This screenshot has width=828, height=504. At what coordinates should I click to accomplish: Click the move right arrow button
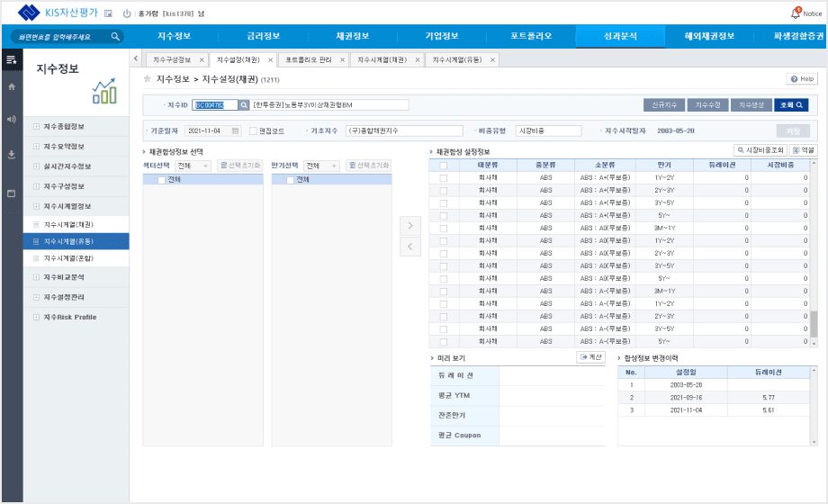(x=410, y=226)
